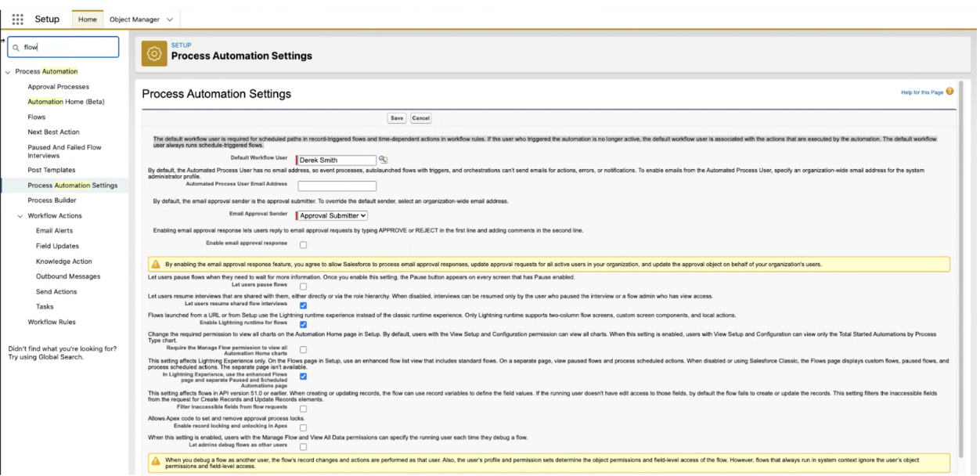This screenshot has width=980, height=476.
Task: Check Let admins debug flows as other users
Action: coord(303,446)
